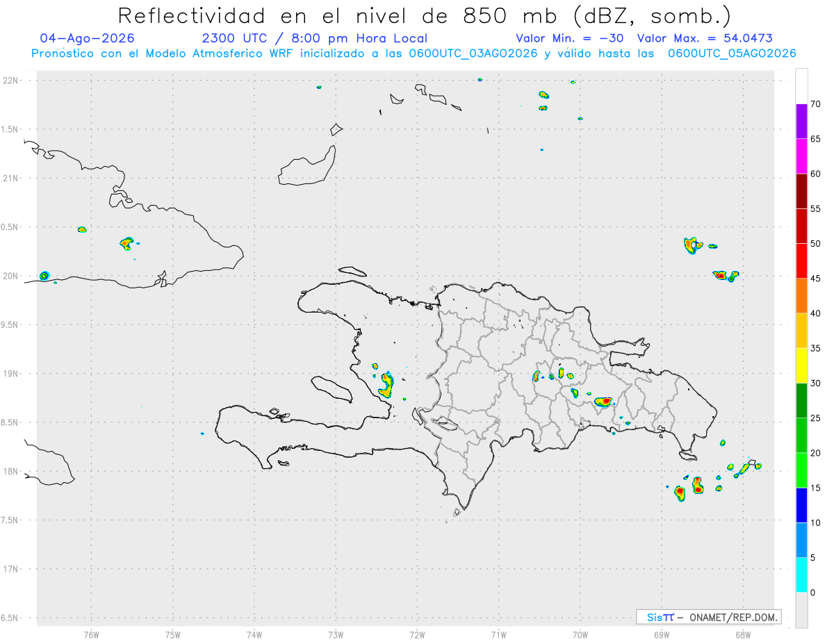Click the '20N' latitude label
The height and width of the screenshot is (644, 834).
click(x=10, y=276)
